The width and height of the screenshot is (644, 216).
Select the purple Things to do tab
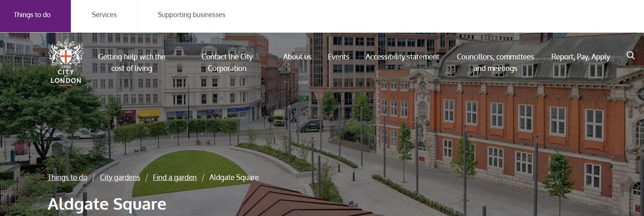(32, 15)
